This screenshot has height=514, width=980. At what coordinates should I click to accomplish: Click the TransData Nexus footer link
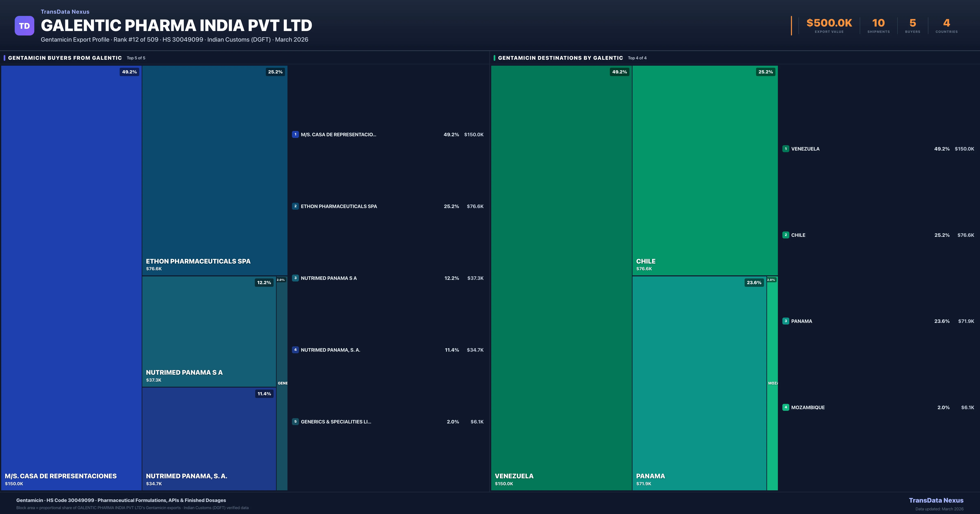point(936,500)
